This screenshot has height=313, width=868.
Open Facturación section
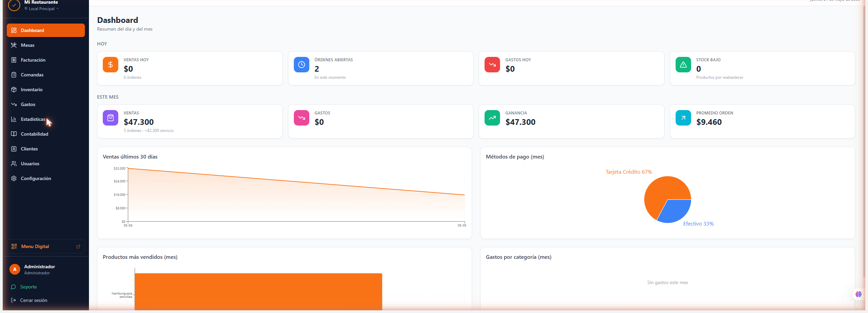pos(45,60)
